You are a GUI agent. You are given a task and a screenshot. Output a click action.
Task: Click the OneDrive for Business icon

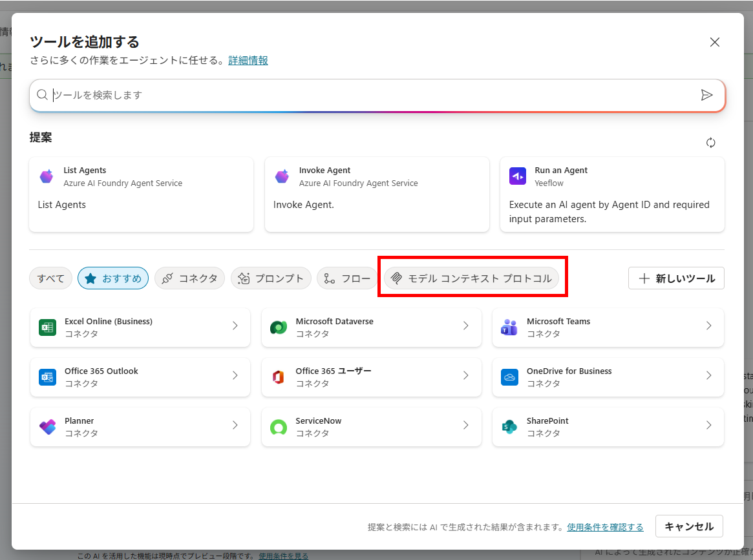509,377
